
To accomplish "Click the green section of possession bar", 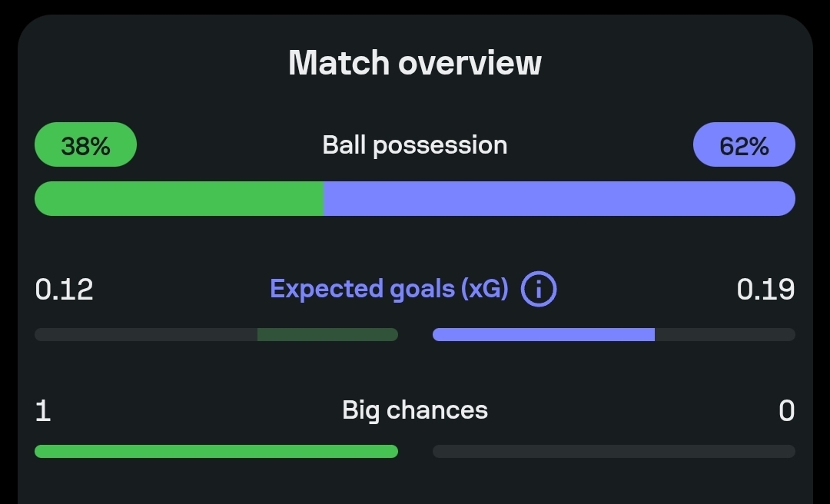I will point(179,198).
